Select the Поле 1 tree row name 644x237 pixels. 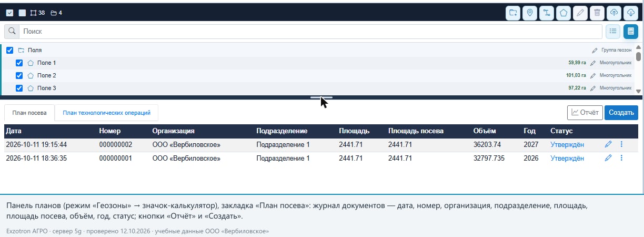click(46, 63)
